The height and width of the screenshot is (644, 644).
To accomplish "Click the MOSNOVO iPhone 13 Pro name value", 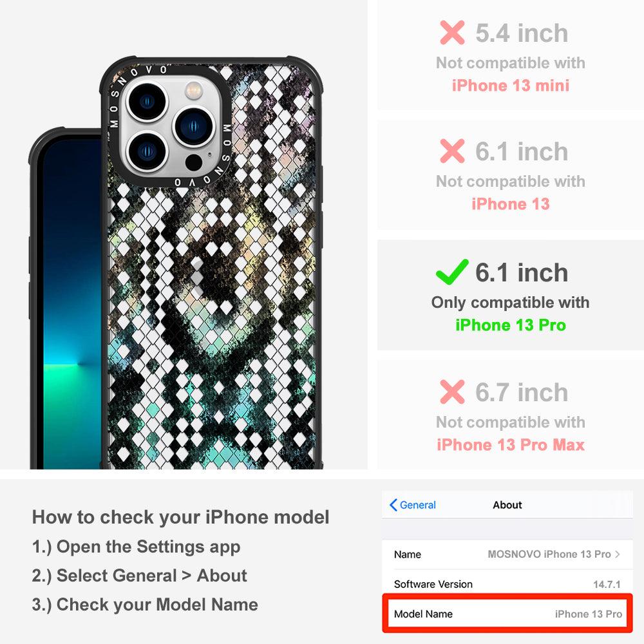I will [x=549, y=554].
